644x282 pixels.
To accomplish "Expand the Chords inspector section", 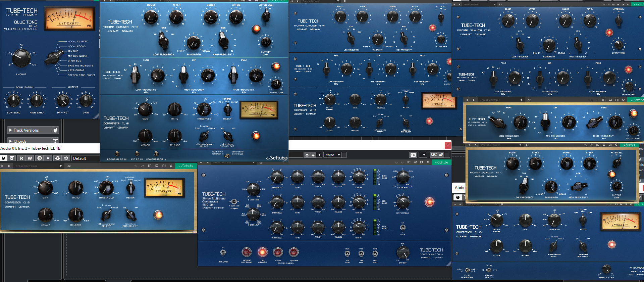I will point(29,141).
